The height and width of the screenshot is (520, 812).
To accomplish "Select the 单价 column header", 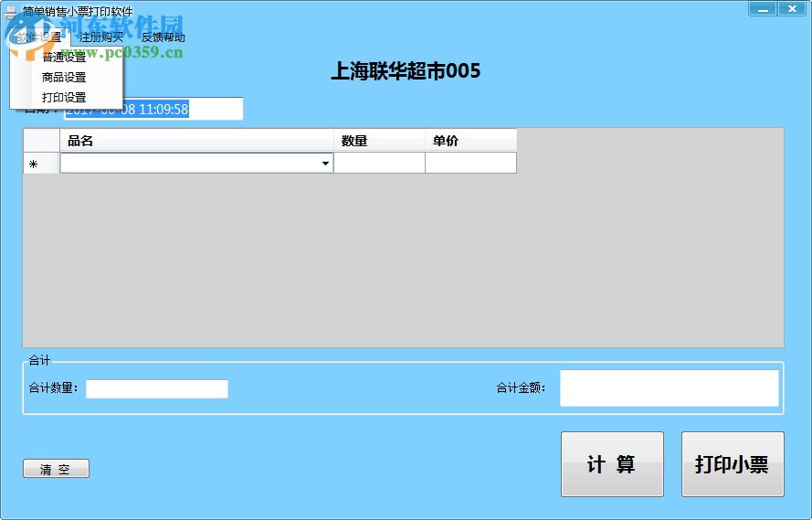I will [470, 141].
